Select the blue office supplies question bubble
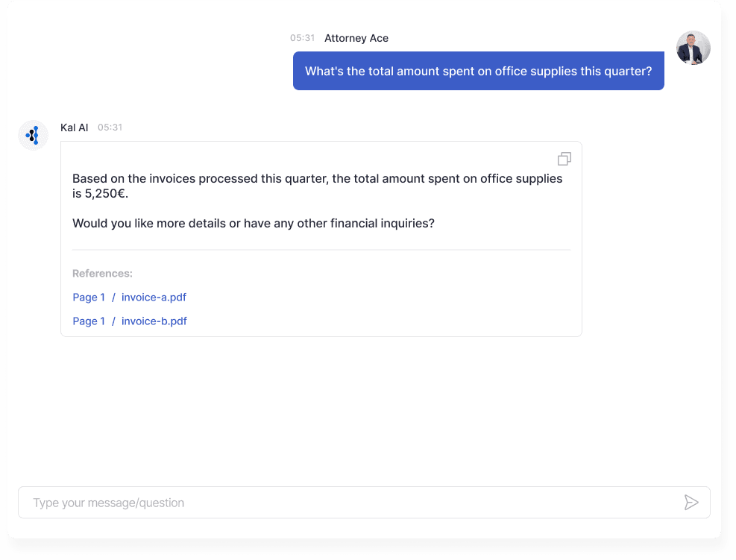736x560 pixels. [478, 71]
